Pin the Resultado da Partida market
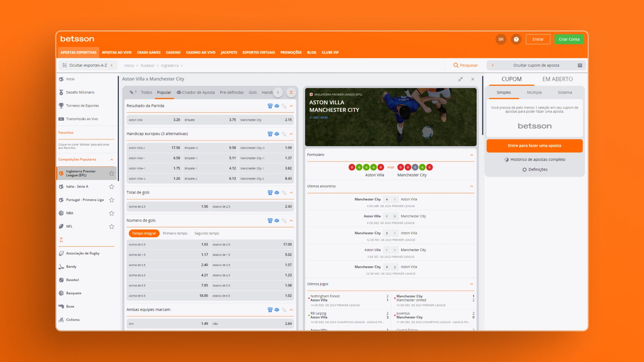This screenshot has width=644, height=362. click(x=284, y=106)
